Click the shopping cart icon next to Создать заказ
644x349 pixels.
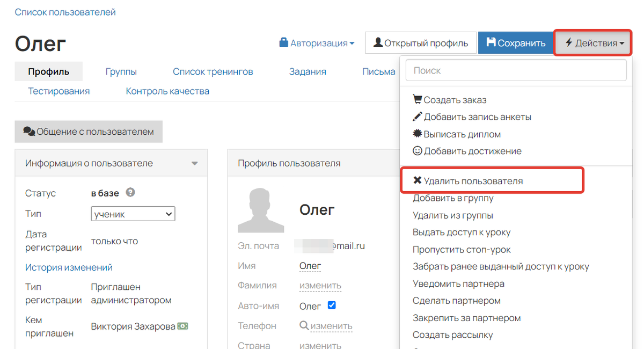[418, 99]
